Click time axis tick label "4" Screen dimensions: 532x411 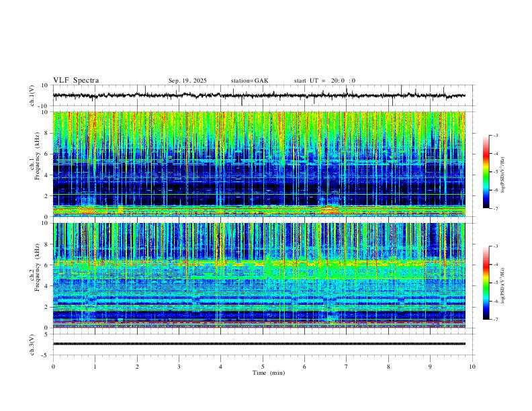pyautogui.click(x=220, y=367)
